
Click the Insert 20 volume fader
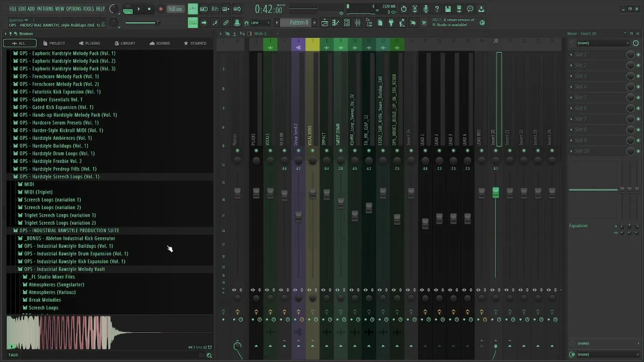496,192
